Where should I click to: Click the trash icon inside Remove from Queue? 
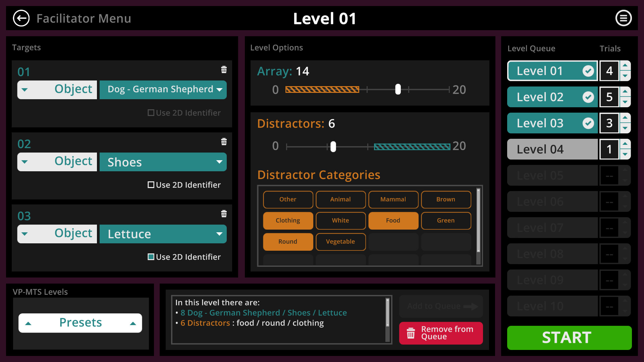(411, 333)
